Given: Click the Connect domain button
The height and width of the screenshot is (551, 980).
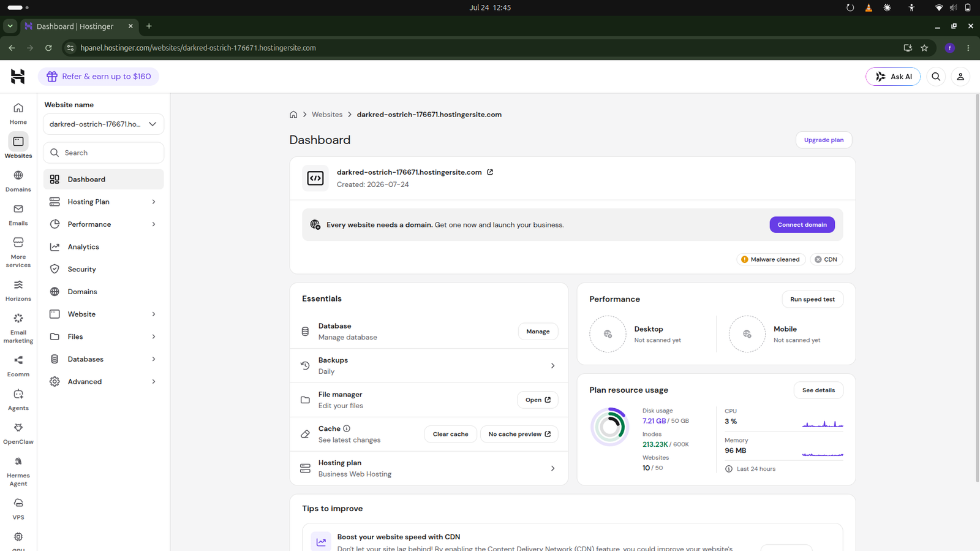Looking at the screenshot, I should [802, 224].
